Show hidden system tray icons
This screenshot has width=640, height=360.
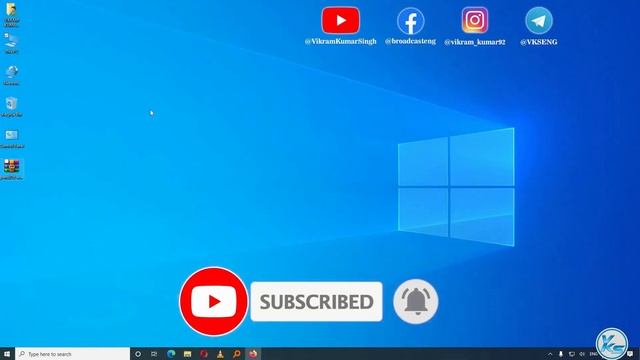[550, 354]
